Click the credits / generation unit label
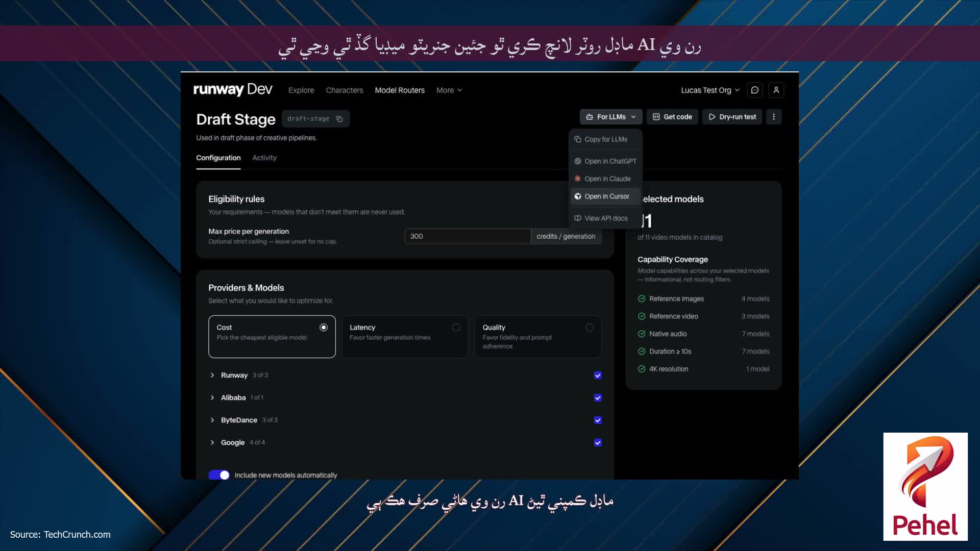 pyautogui.click(x=566, y=236)
